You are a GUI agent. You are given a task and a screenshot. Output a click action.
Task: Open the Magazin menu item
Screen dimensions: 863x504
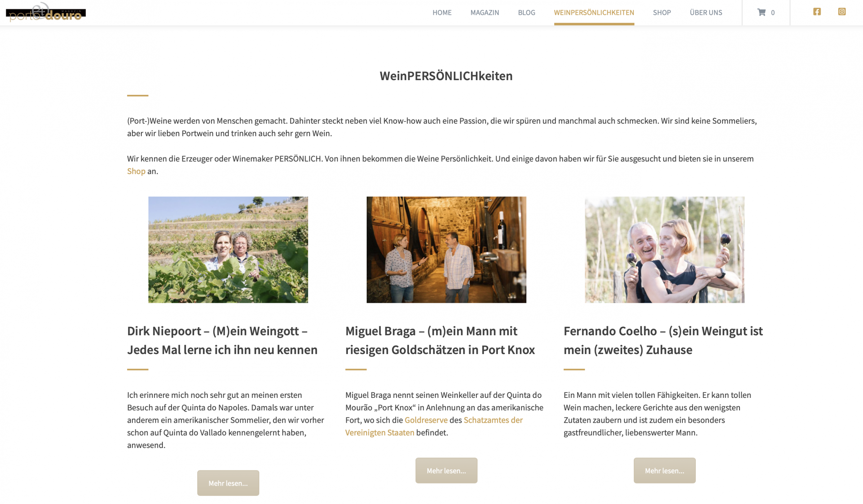484,13
